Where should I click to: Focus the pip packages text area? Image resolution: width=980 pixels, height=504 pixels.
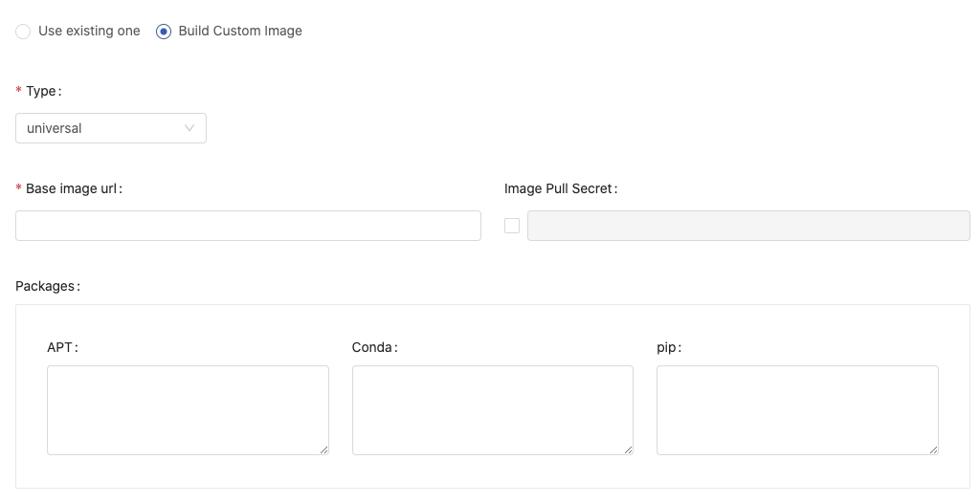(x=797, y=410)
